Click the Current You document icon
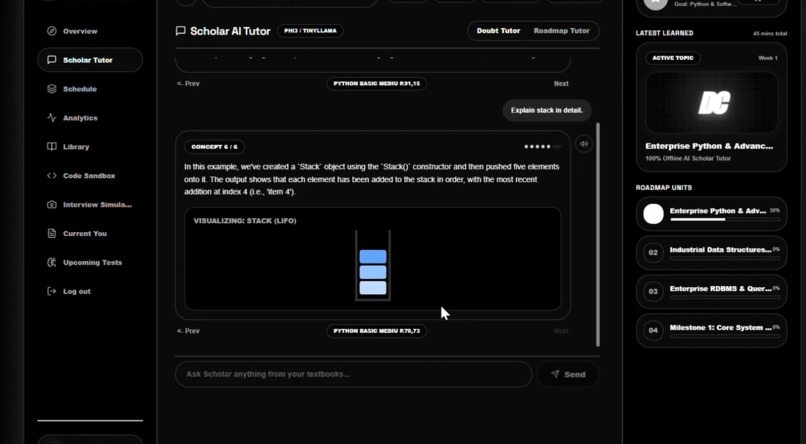806x444 pixels. click(x=51, y=233)
